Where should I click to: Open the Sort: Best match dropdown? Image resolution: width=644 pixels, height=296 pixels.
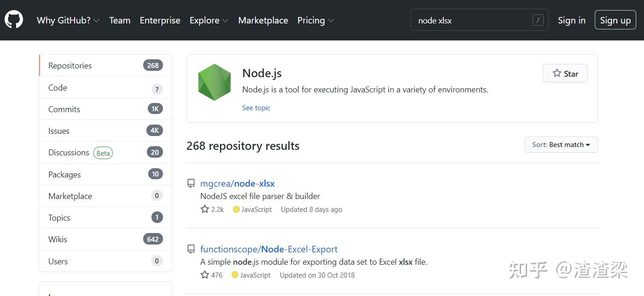click(561, 144)
